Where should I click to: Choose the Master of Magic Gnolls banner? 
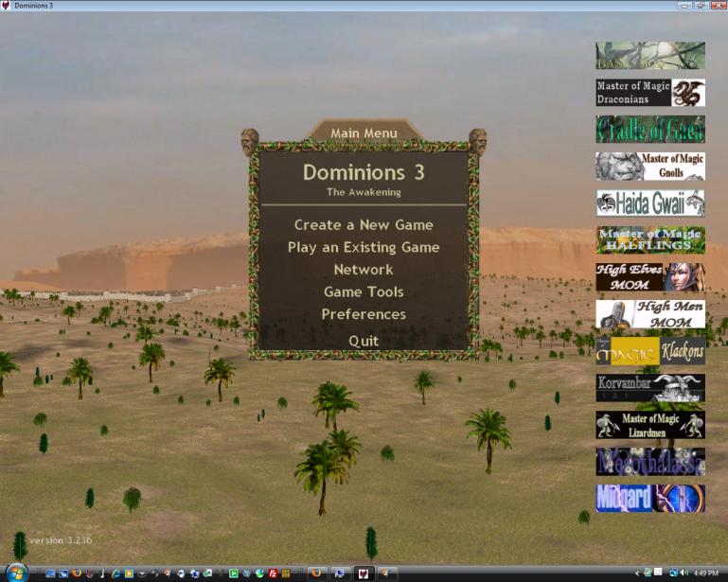click(650, 167)
